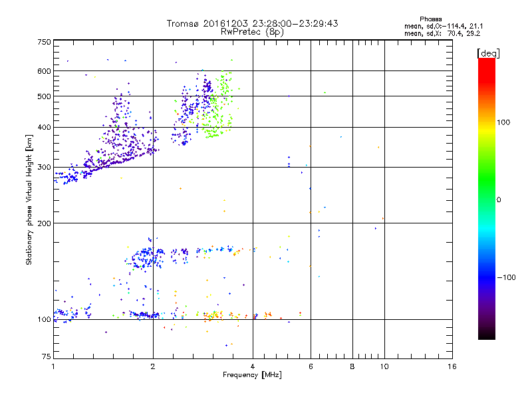The image size is (532, 399).
Task: Click the x-axis tick label '2'
Action: pyautogui.click(x=153, y=366)
